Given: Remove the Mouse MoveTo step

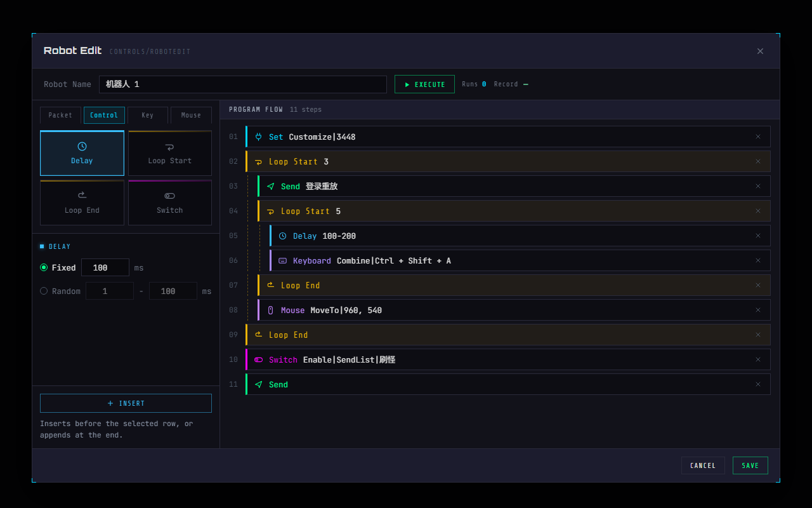Looking at the screenshot, I should tap(757, 310).
